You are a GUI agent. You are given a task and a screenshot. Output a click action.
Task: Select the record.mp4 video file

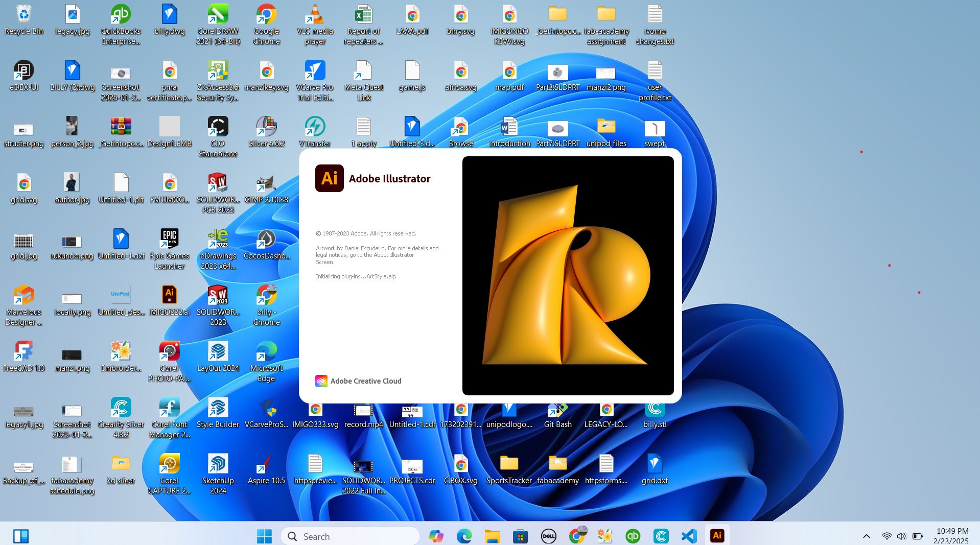click(x=364, y=415)
